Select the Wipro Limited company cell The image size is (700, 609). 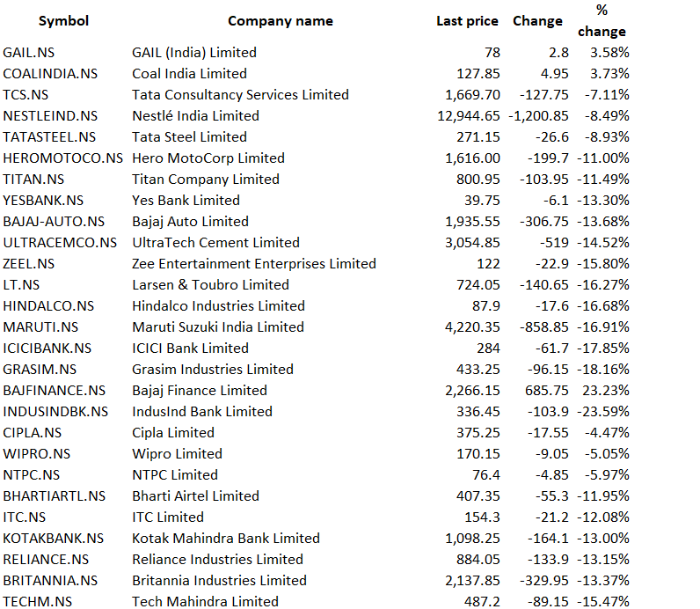pos(177,454)
